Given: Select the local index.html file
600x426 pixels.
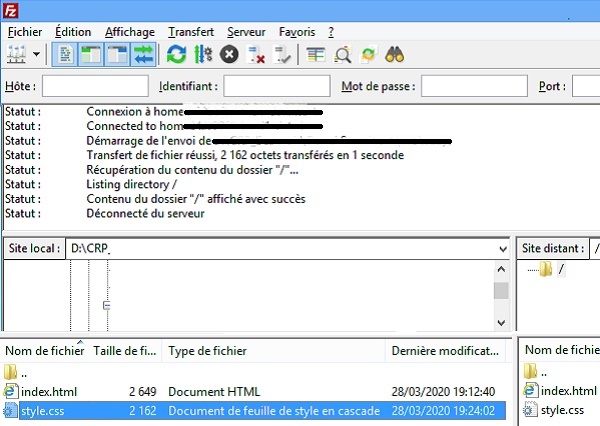Looking at the screenshot, I should coord(48,391).
